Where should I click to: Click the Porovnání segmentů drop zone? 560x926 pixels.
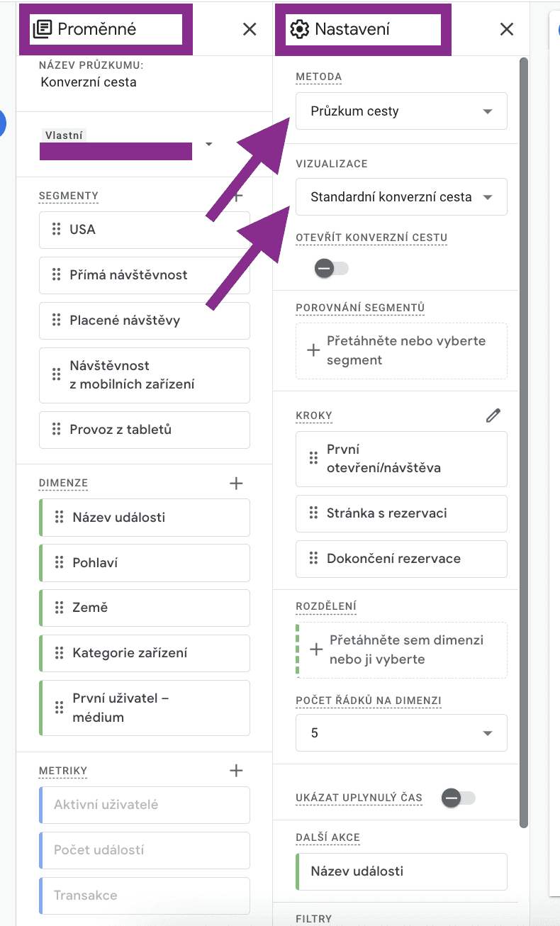pos(401,351)
